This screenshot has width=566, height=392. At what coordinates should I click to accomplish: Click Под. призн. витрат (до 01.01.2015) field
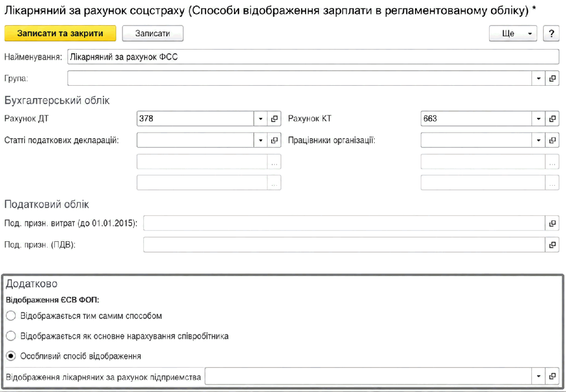click(x=344, y=223)
